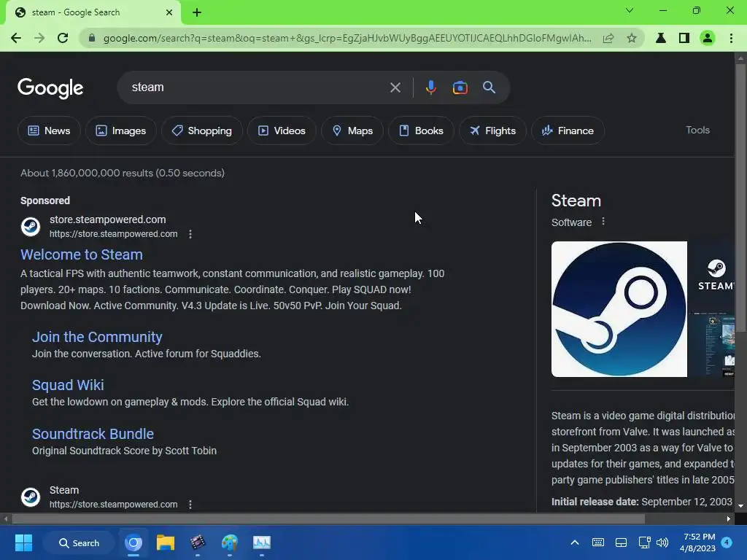Viewport: 747px width, 560px height.
Task: Open the picture monitor taskbar app
Action: pyautogui.click(x=262, y=542)
